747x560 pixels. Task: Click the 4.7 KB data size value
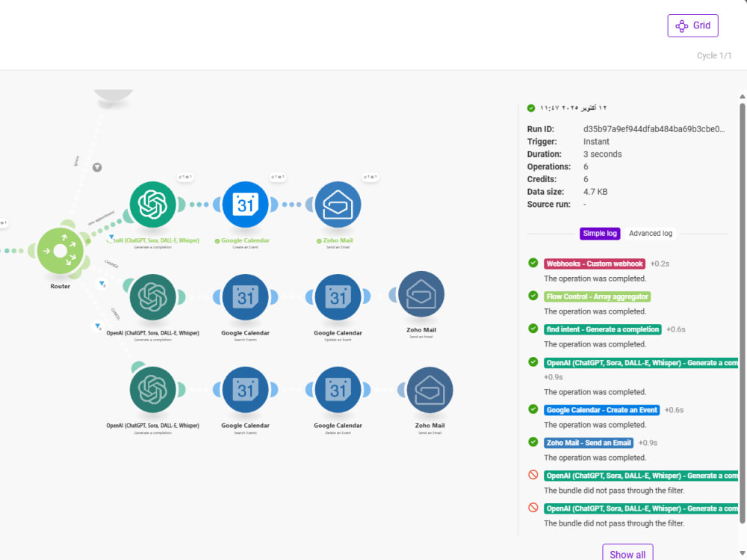[595, 192]
